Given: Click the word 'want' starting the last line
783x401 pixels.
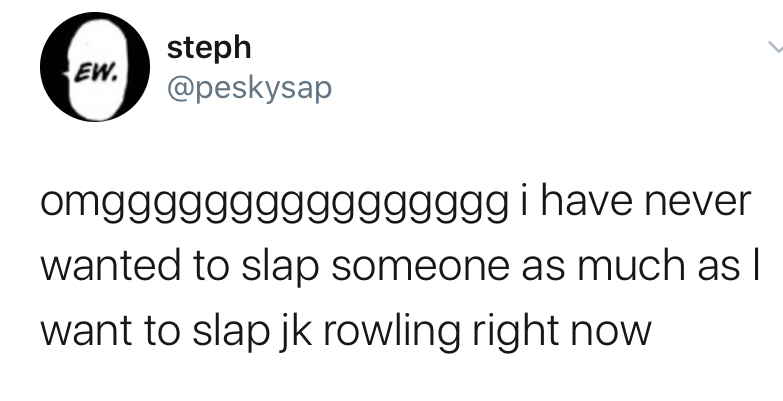Looking at the screenshot, I should pos(85,331).
